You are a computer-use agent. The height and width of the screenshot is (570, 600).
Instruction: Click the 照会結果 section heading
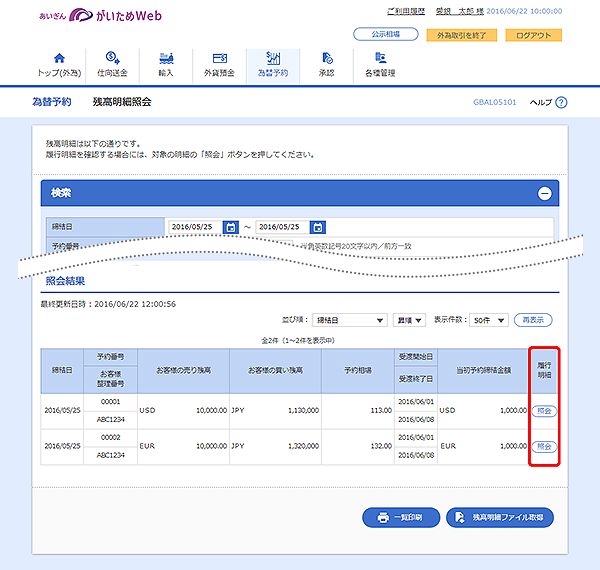pos(65,281)
